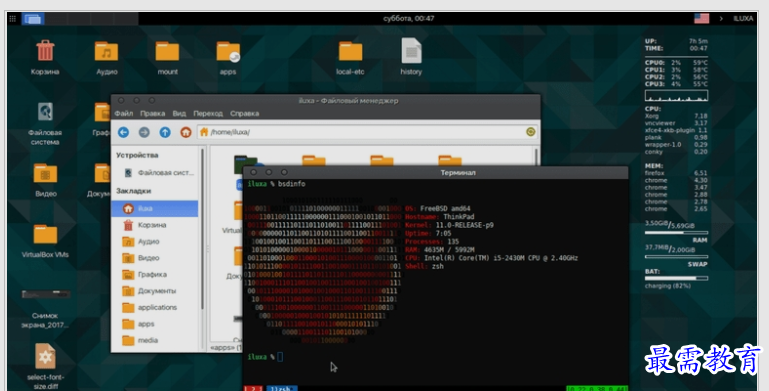Screen dimensions: 769x391
Task: Click the ILUXA user label in panel
Action: [x=743, y=19]
